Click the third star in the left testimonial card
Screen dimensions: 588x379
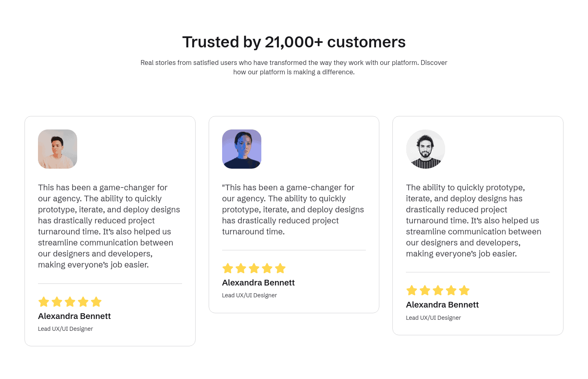point(70,302)
